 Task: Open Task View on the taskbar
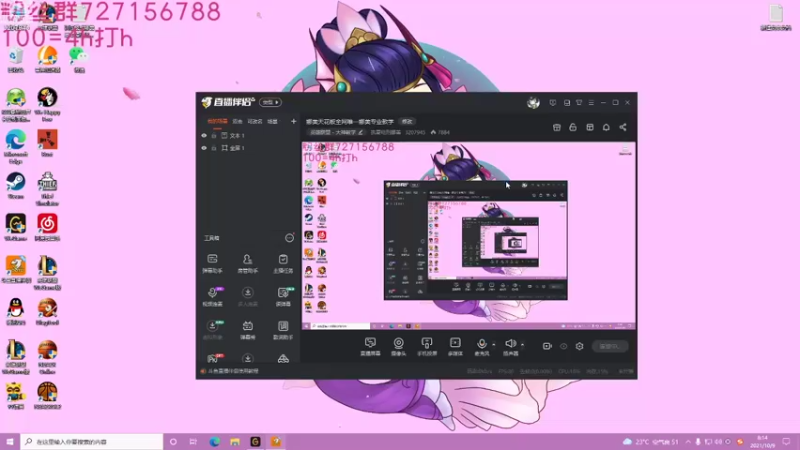click(193, 441)
